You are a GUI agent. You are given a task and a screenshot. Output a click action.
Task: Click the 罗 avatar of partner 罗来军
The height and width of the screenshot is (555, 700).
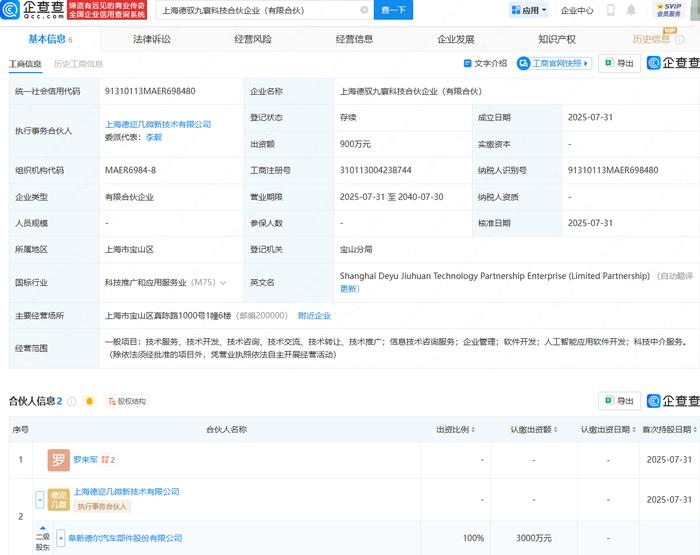58,460
